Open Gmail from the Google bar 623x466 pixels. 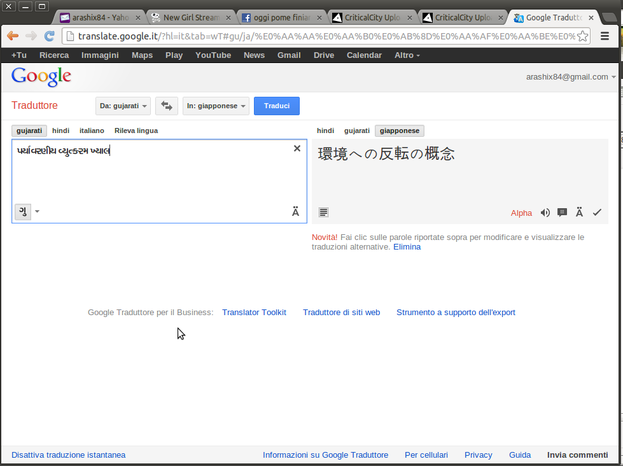tap(289, 55)
